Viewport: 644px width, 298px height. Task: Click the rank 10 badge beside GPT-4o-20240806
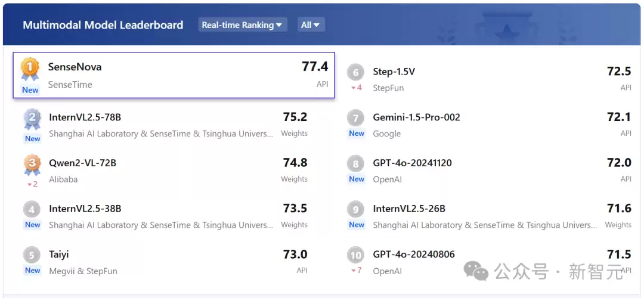(355, 256)
